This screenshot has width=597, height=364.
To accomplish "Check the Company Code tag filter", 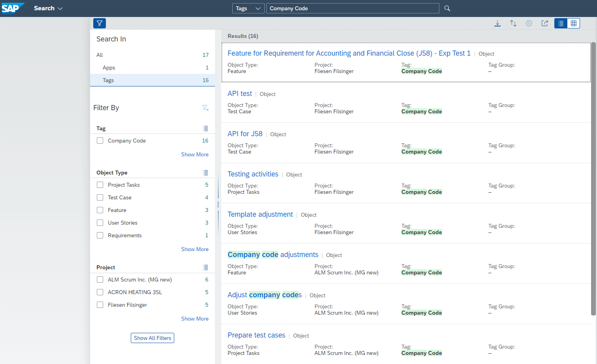I will (100, 140).
